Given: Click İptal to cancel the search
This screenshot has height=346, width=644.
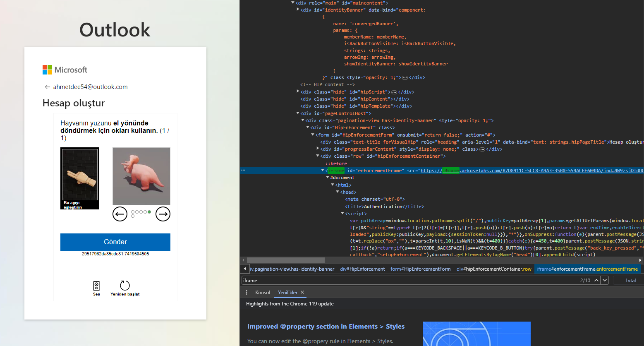Looking at the screenshot, I should (630, 280).
